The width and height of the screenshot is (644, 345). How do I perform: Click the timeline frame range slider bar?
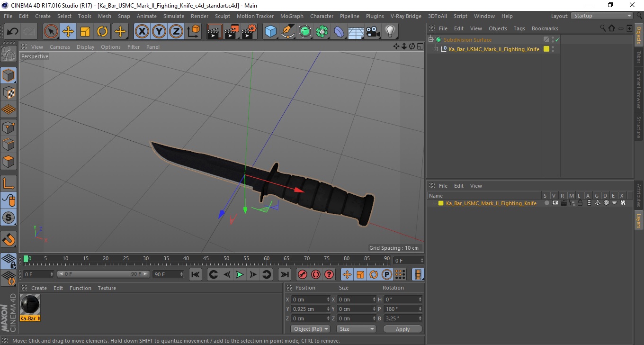(104, 274)
